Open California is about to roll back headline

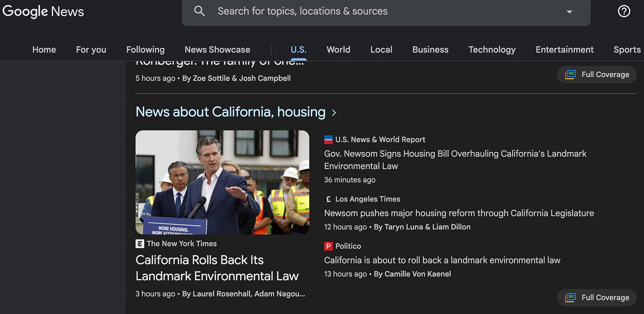(x=442, y=260)
